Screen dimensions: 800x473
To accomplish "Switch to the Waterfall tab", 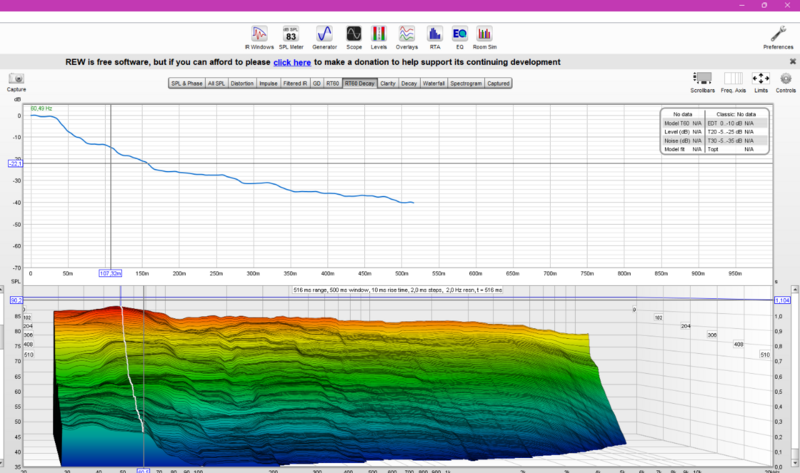I will coord(433,84).
